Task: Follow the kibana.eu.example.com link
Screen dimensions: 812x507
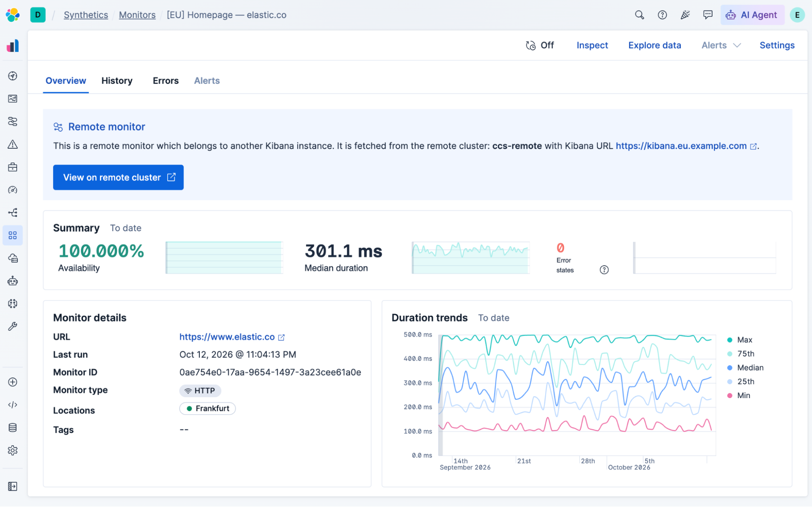Action: (686, 146)
